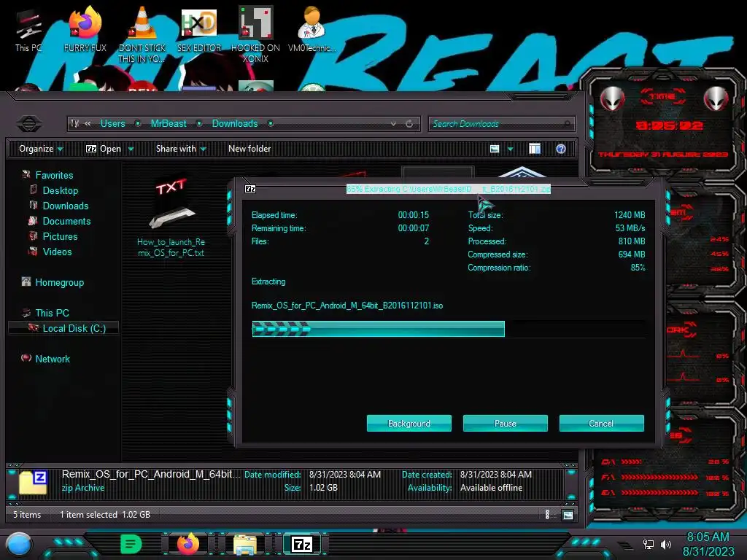The width and height of the screenshot is (747, 560).
Task: Click the extraction progress bar
Action: [x=449, y=329]
